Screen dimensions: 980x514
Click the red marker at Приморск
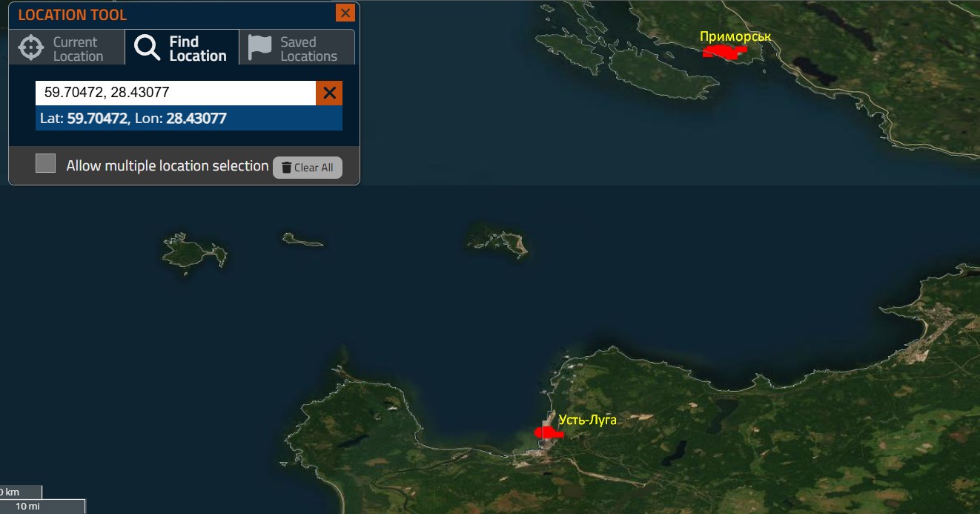point(724,51)
